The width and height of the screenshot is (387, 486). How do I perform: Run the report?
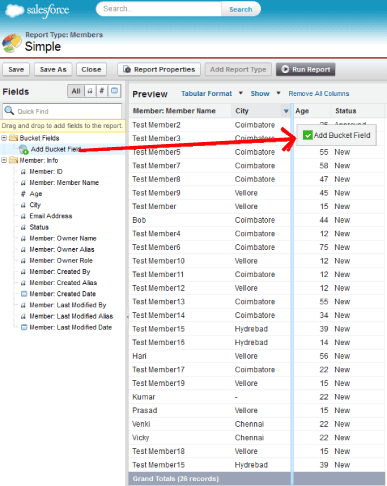click(x=305, y=69)
